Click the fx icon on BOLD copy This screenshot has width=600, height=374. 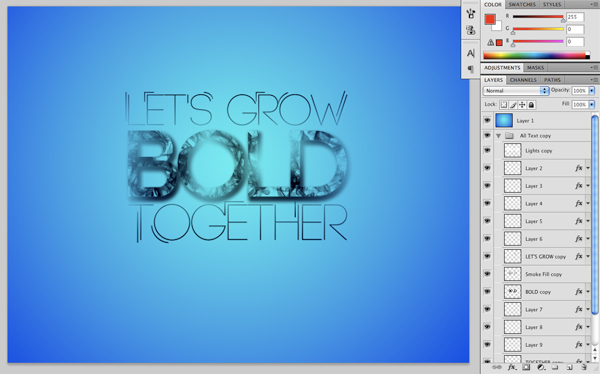point(579,292)
